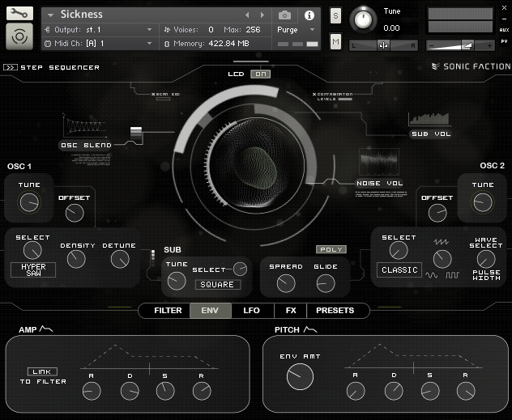Screen dimensions: 512x420
Task: Click the PITCH envelope shape icon
Action: click(x=310, y=329)
